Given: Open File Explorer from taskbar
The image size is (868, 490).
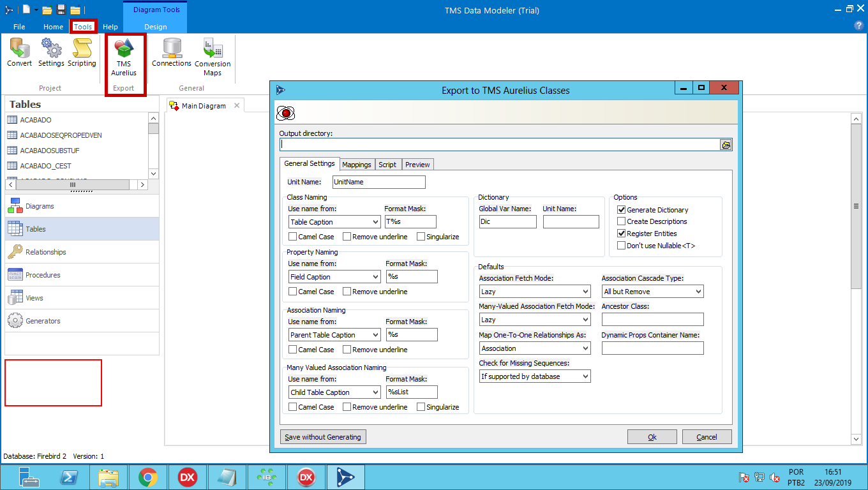Looking at the screenshot, I should point(108,477).
